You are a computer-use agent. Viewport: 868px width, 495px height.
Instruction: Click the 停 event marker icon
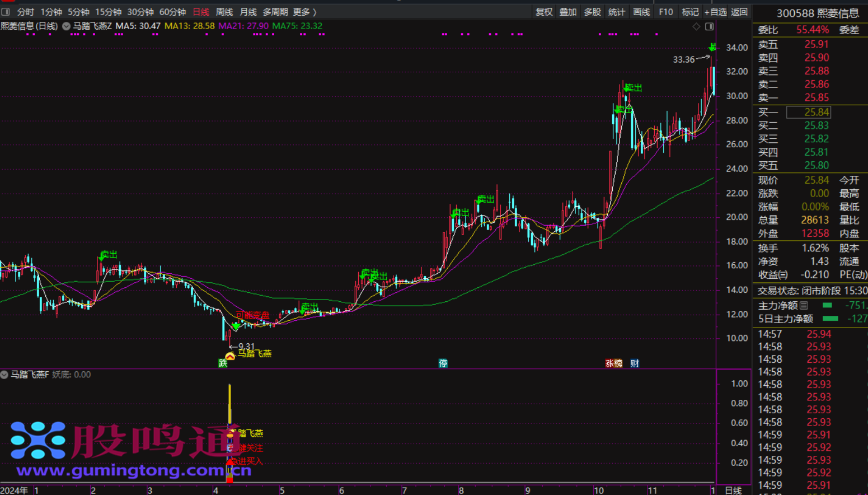443,363
